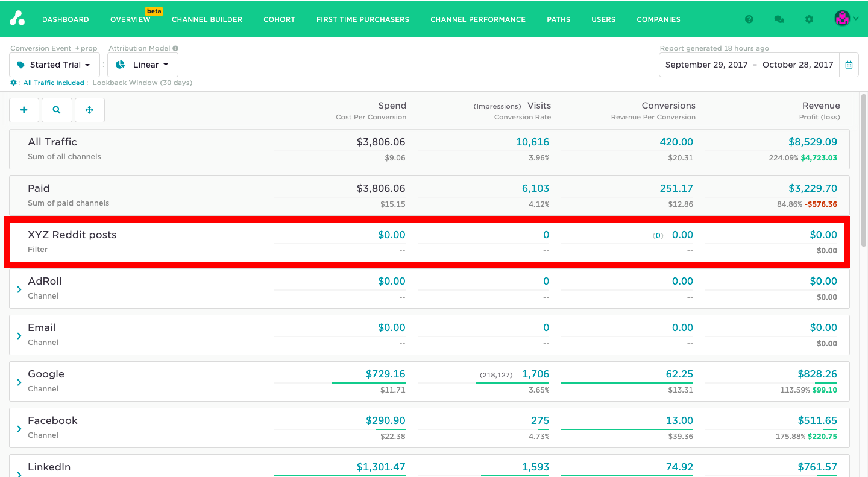Click the move arrows button

pyautogui.click(x=89, y=110)
